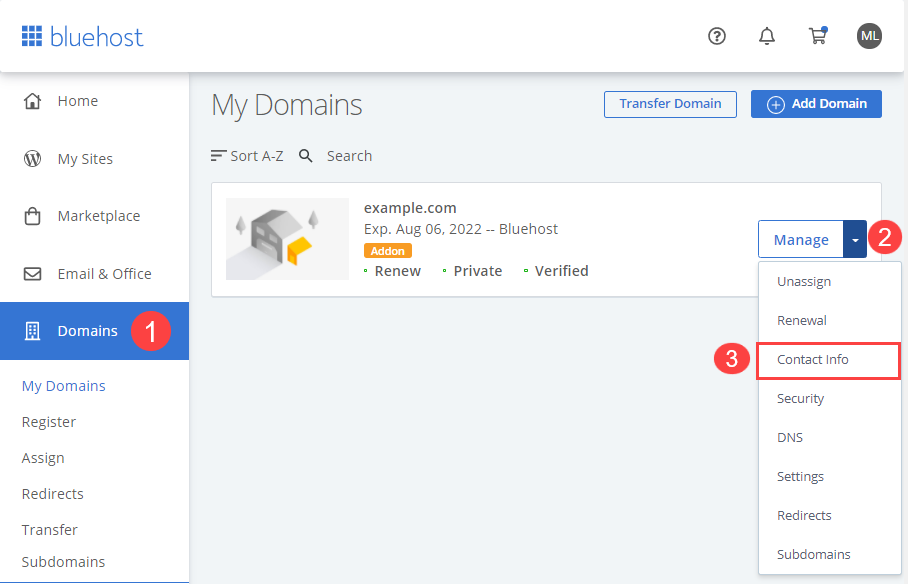Click into the Search domains field
This screenshot has width=908, height=584.
tap(349, 156)
